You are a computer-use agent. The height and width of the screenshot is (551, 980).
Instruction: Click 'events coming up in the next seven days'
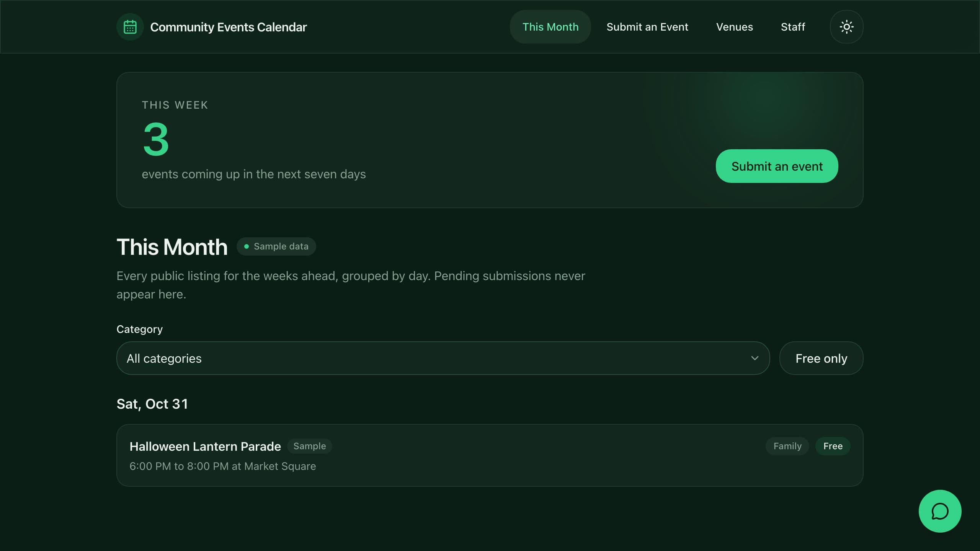coord(254,174)
